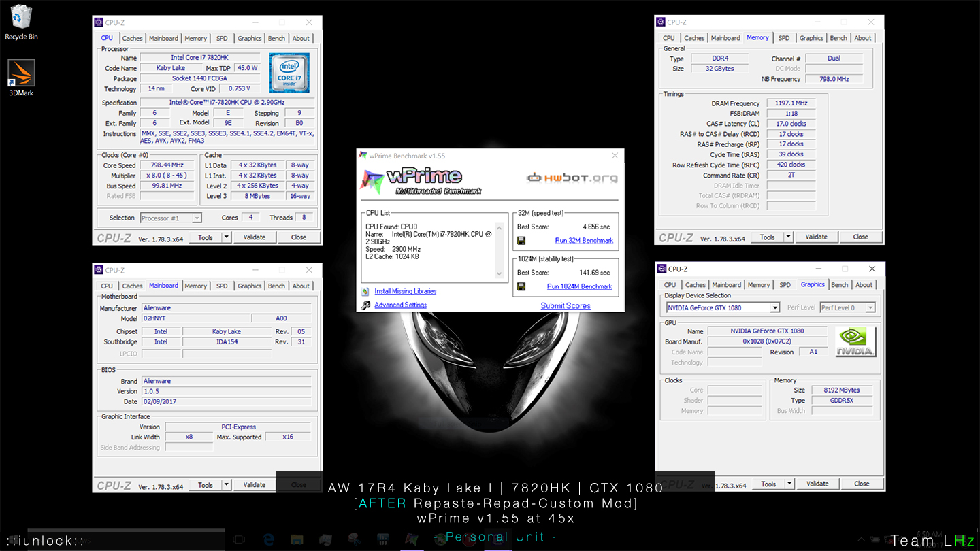Switch to SPD tab in Mainboard window
980x551 pixels.
point(222,286)
